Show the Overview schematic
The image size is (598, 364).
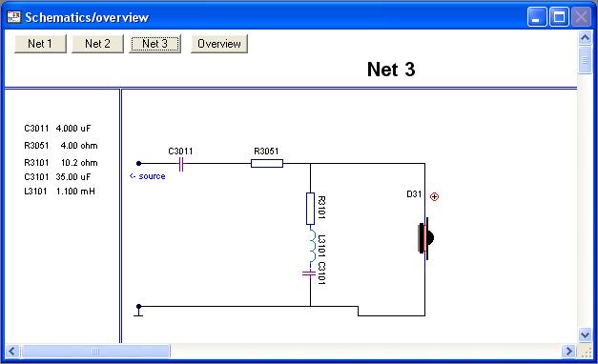pyautogui.click(x=219, y=44)
